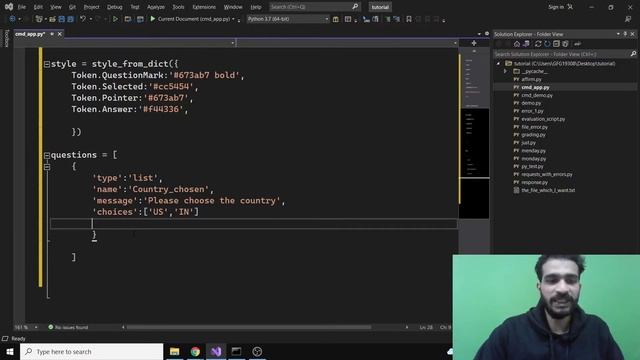Image resolution: width=640 pixels, height=360 pixels.
Task: Open the Analyze menu
Action: click(156, 7)
